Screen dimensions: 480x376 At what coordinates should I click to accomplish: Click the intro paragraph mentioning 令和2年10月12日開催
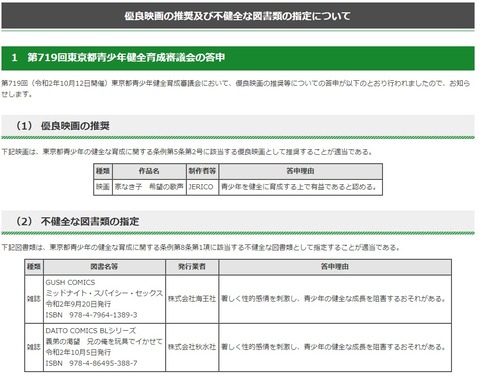coord(236,88)
